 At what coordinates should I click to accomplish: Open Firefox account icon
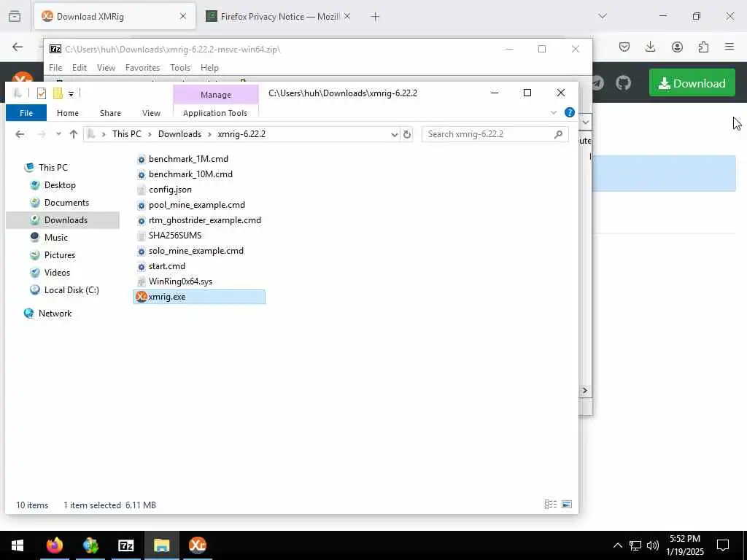677,47
